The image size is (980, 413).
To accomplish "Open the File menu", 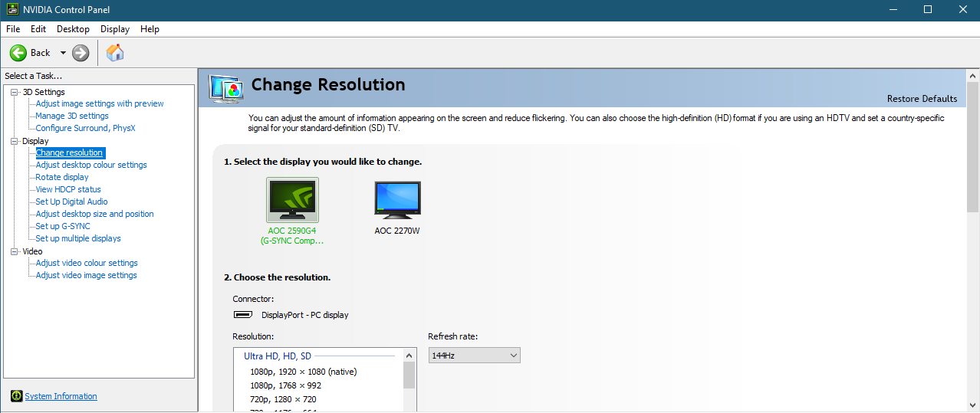I will coord(13,29).
